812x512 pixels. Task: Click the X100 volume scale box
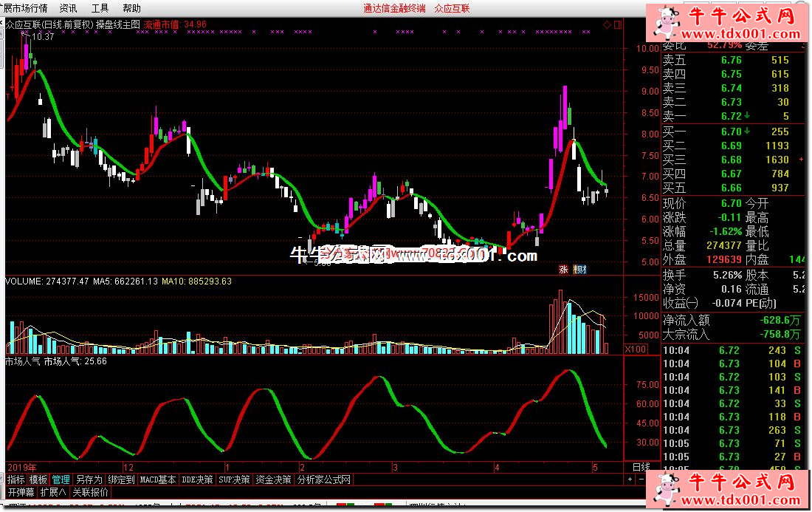click(x=636, y=349)
